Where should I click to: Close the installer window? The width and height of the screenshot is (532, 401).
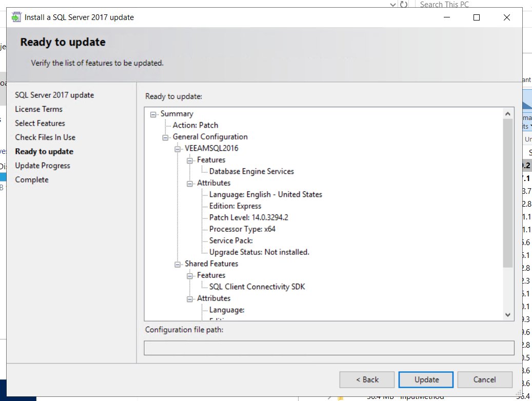point(506,17)
